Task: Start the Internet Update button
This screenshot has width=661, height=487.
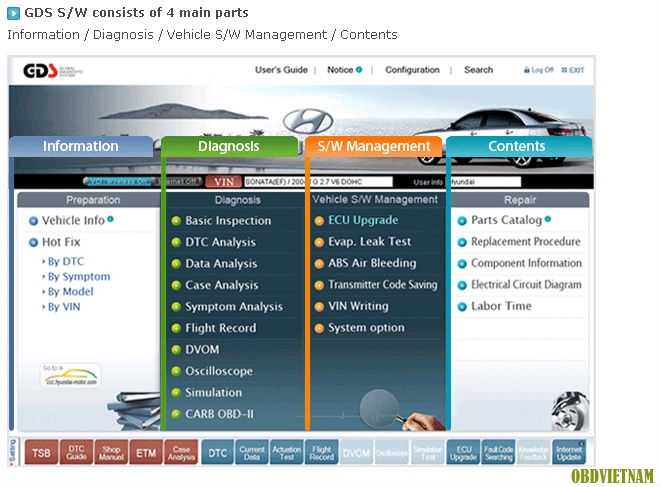Action: click(569, 453)
